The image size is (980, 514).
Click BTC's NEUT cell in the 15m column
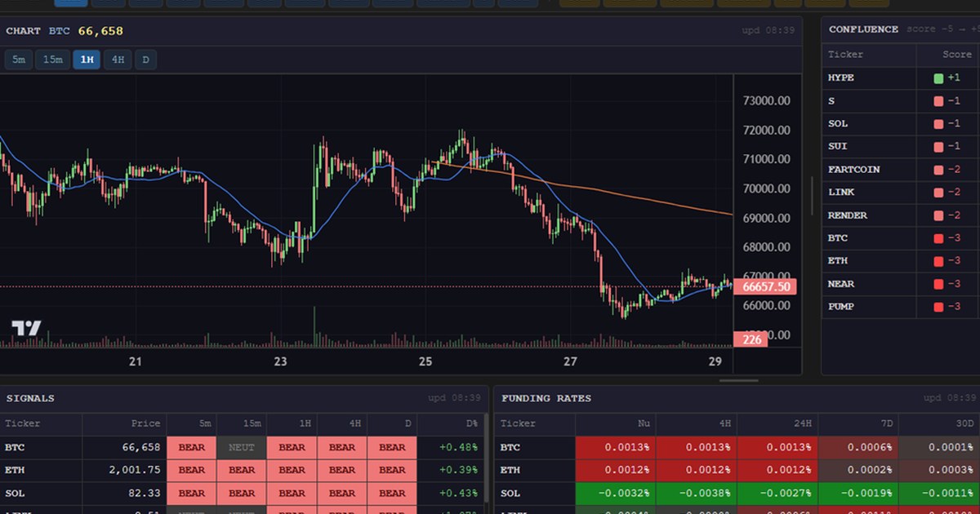[x=241, y=447]
